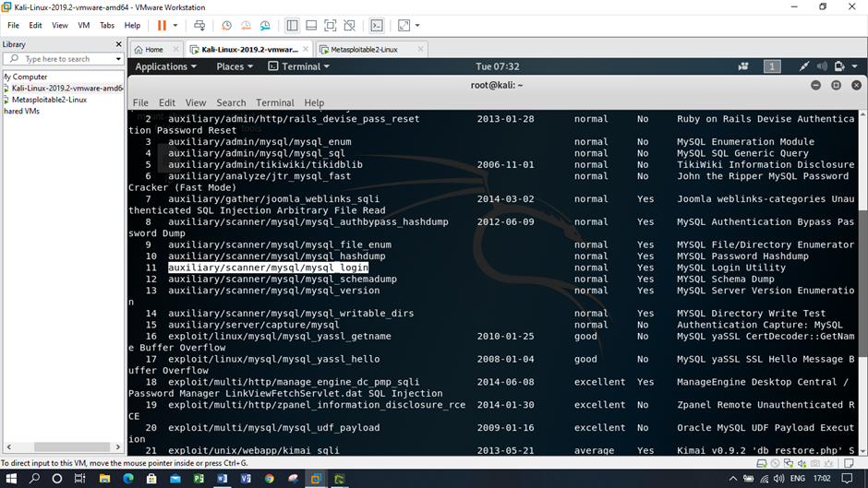Open terminal's Search menu
Viewport: 868px width, 488px height.
231,103
